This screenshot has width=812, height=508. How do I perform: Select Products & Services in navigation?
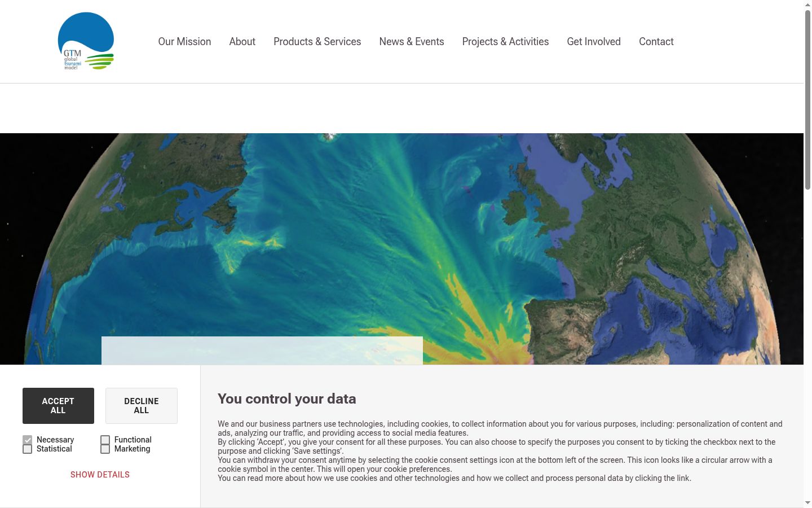tap(317, 42)
